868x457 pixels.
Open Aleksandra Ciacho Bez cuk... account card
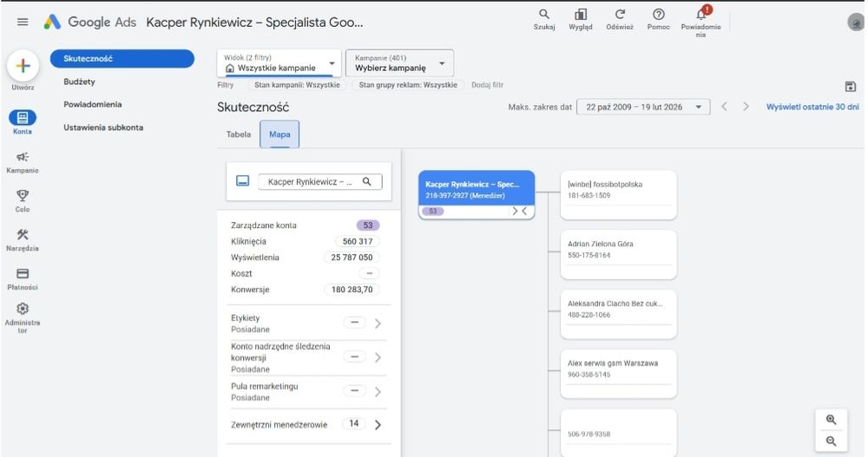tap(618, 314)
